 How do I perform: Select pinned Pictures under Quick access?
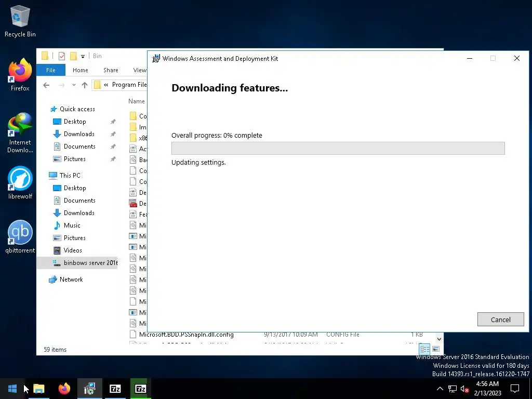(74, 159)
